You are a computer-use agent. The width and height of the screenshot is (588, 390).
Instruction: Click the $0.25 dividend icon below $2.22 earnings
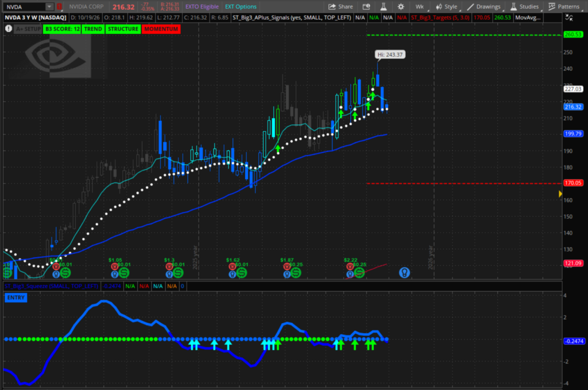359,273
